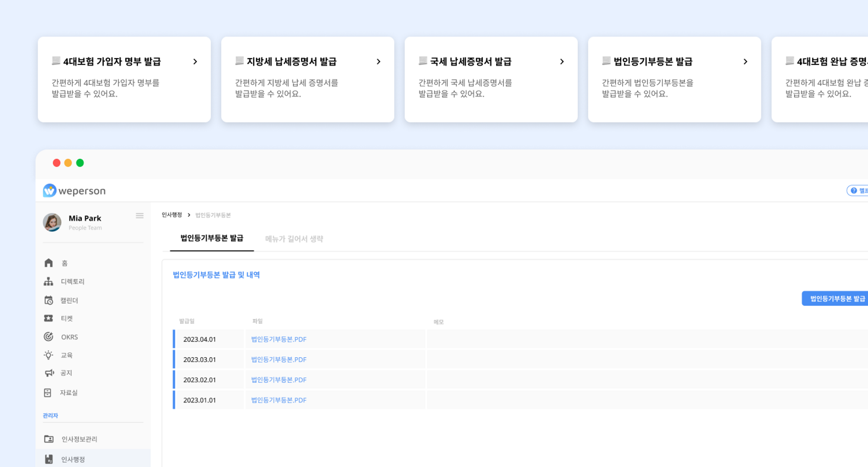Toggle the sidebar hamburger menu
This screenshot has height=467, width=868.
140,216
